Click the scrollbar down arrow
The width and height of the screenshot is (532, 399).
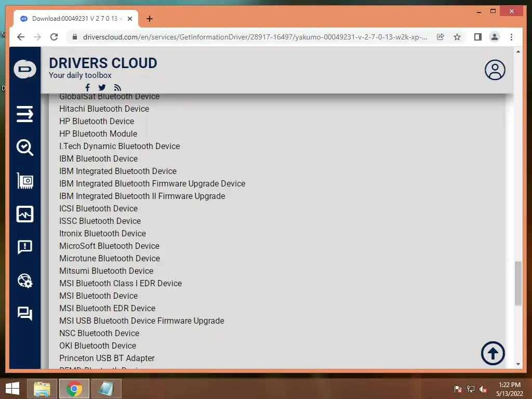pyautogui.click(x=518, y=364)
